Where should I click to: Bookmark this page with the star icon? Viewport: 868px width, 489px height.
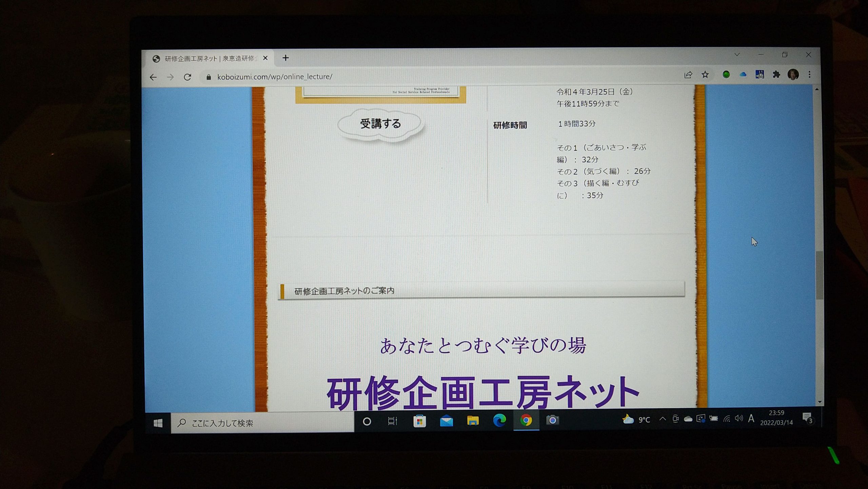[705, 75]
